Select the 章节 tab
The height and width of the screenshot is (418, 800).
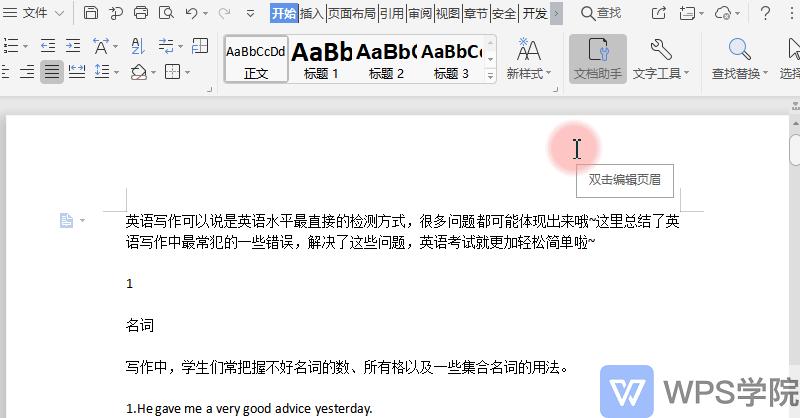[x=476, y=13]
